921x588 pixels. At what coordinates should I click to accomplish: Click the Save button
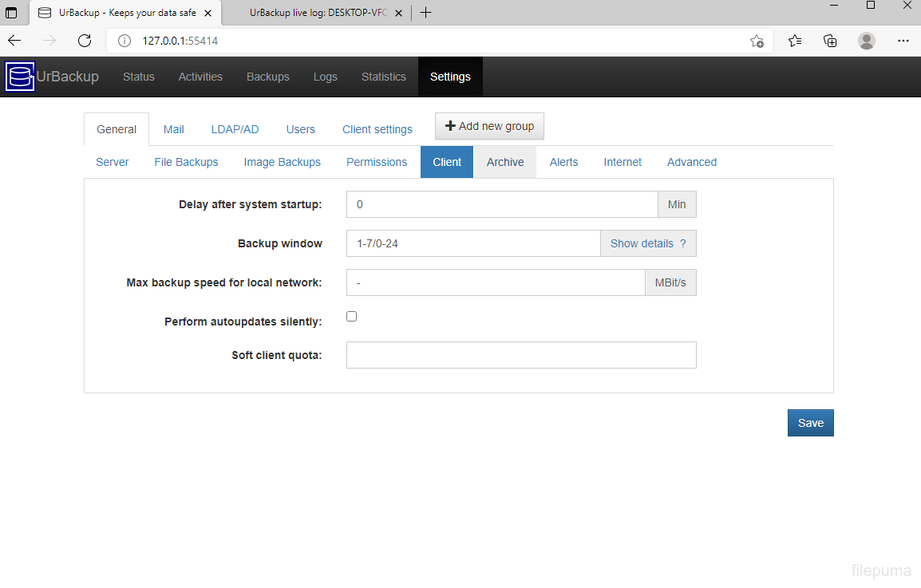[810, 423]
